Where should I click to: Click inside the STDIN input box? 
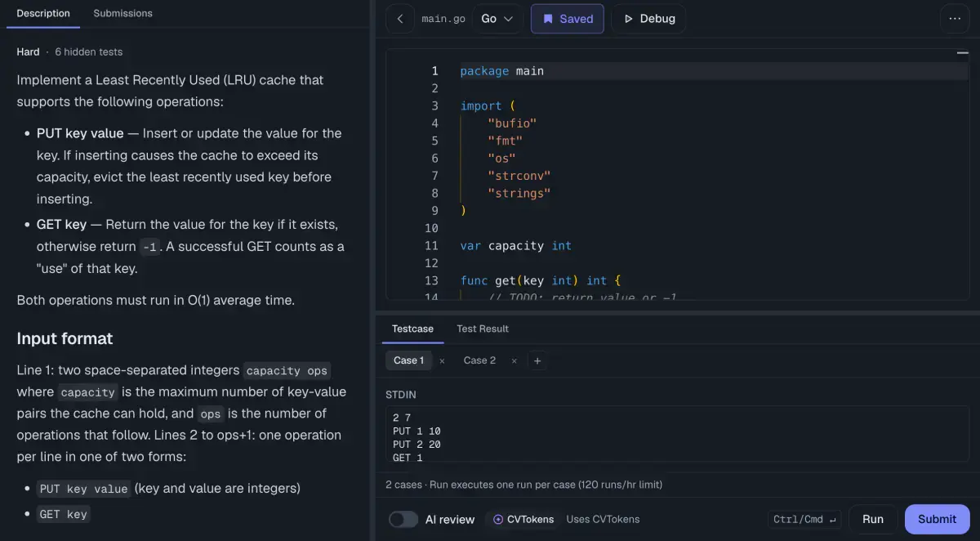click(x=677, y=435)
